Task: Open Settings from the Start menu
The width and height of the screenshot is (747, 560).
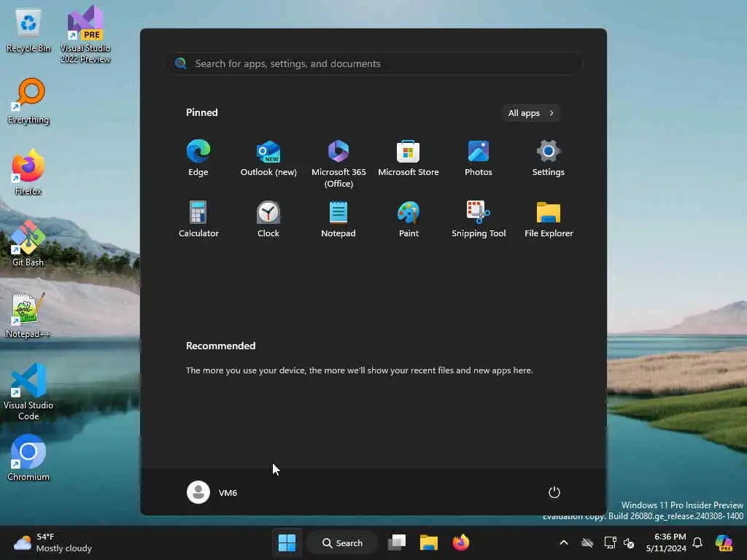Action: coord(549,158)
